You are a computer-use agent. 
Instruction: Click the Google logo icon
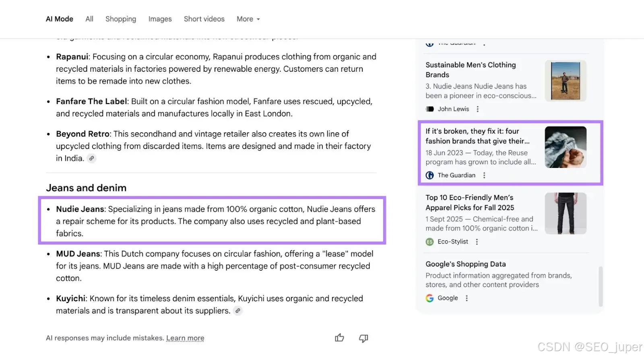pyautogui.click(x=429, y=298)
